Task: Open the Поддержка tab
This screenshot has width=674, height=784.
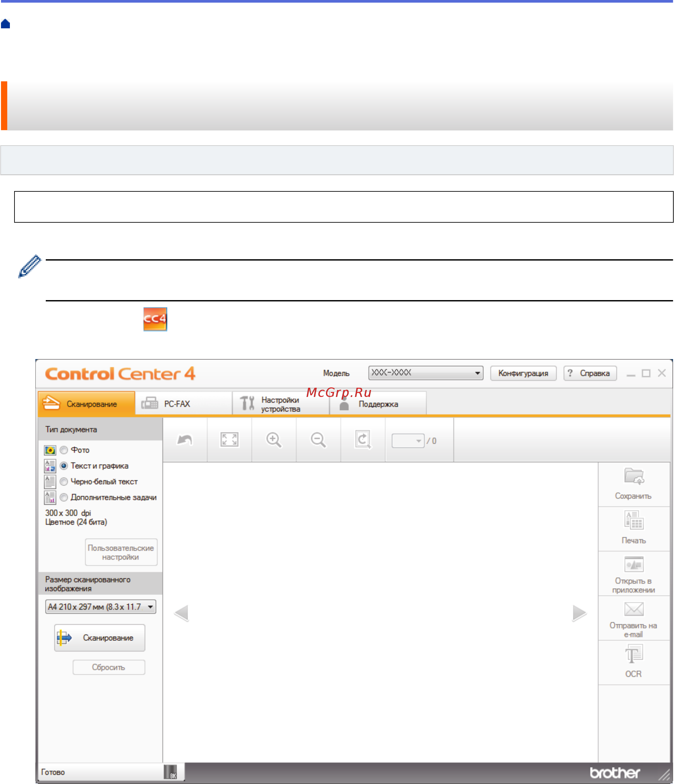Action: point(378,404)
